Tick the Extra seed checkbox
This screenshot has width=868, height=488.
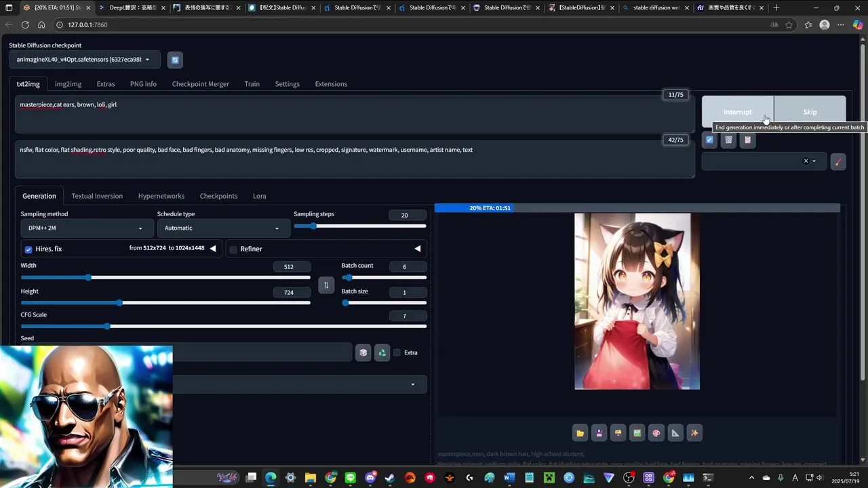(x=397, y=352)
